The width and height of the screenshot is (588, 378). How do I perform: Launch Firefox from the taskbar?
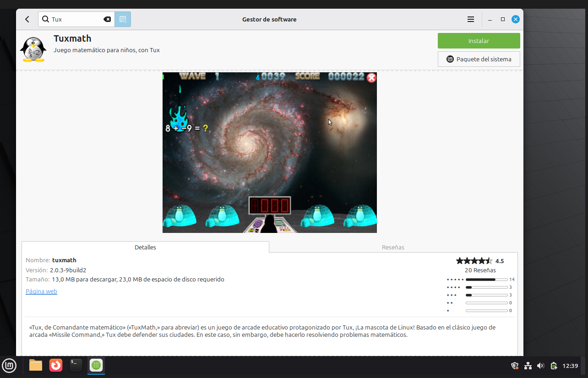56,365
